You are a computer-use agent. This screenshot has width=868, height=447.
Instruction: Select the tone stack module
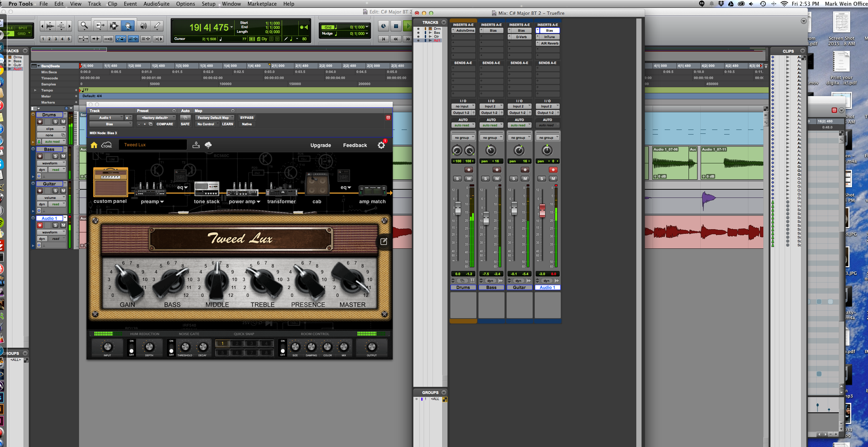[207, 189]
